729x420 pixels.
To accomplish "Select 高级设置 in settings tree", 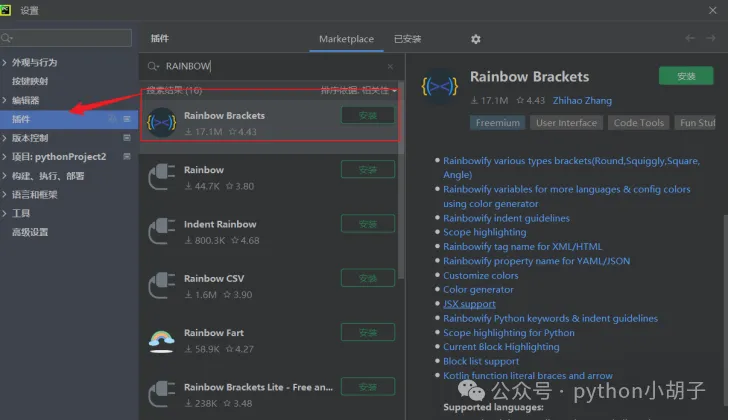I will point(30,232).
